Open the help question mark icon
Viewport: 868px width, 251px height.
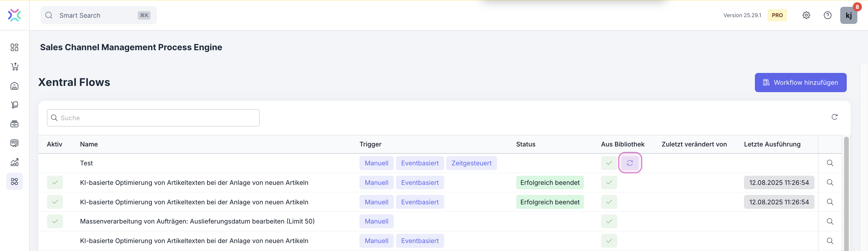tap(827, 15)
